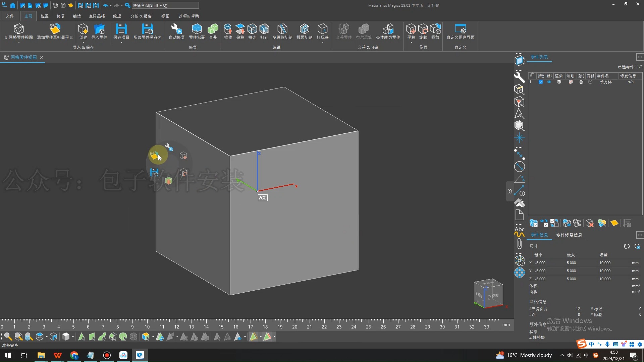Toggle visibility eye for 长方体 part
The height and width of the screenshot is (362, 644).
click(x=549, y=82)
